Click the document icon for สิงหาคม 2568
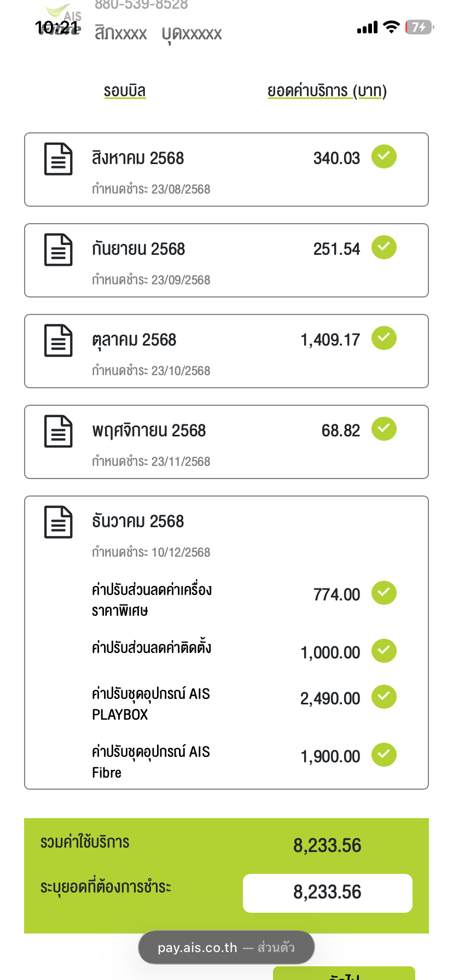 point(58,159)
